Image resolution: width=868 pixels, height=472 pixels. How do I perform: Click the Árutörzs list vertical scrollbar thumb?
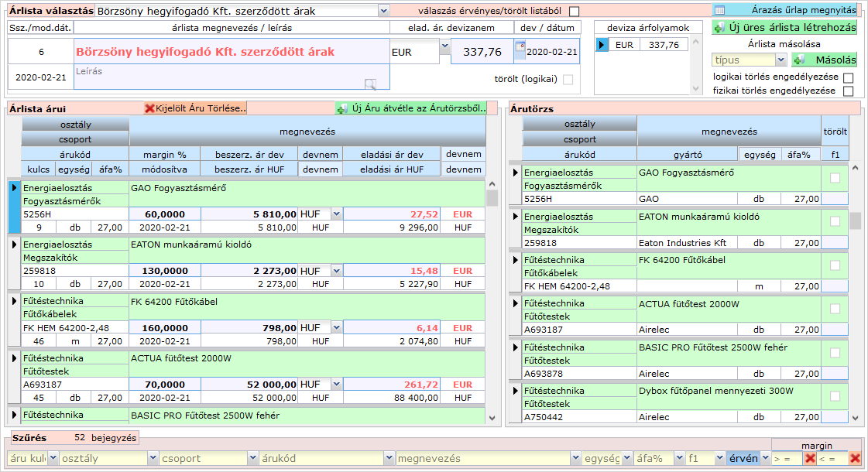tap(855, 221)
